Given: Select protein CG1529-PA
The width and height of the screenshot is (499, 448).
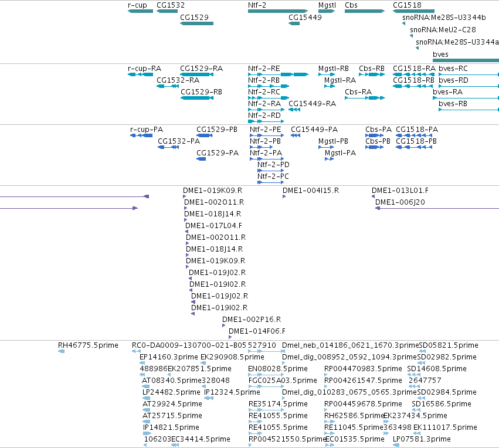Looking at the screenshot, I should [201, 159].
